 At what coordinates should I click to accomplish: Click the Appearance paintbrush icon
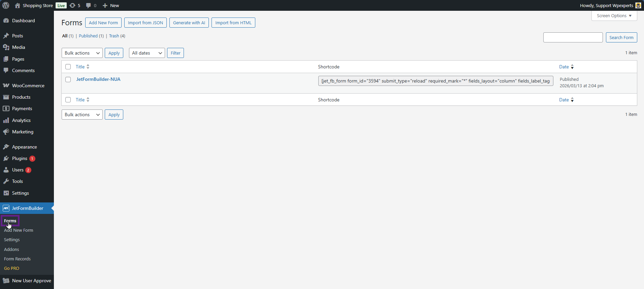pos(6,147)
